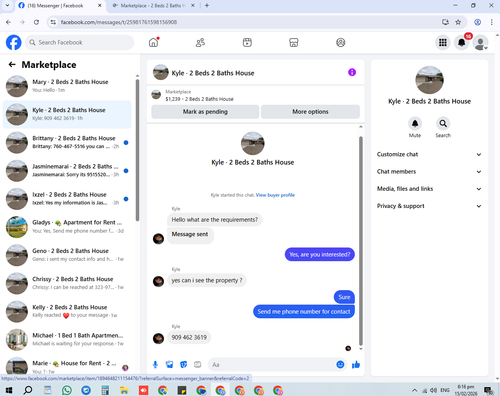This screenshot has height=396, width=500.
Task: Send a thumbs-up like
Action: [356, 365]
